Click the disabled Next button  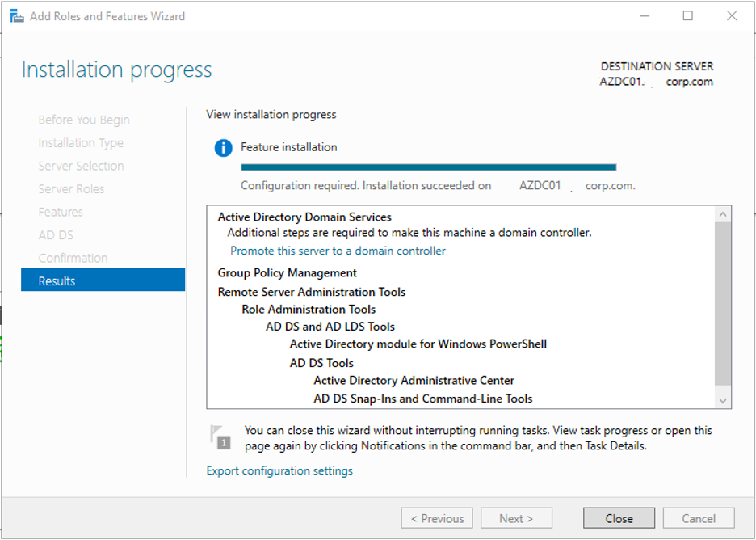point(516,518)
